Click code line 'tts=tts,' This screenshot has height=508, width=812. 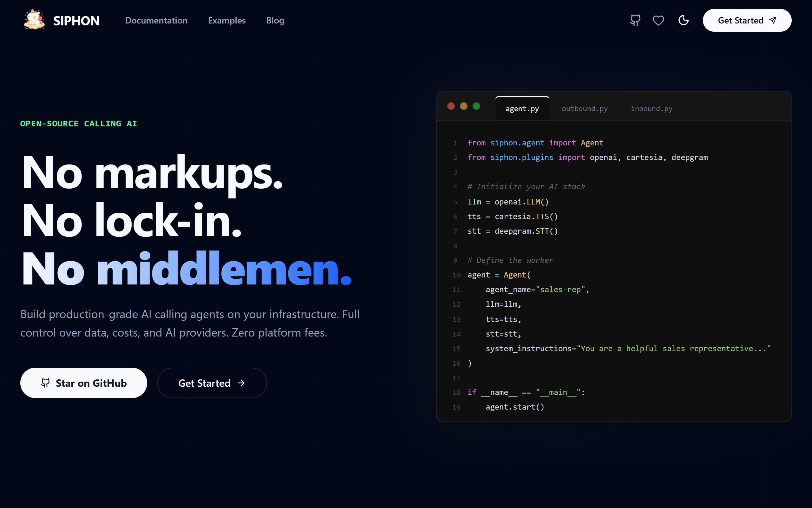(503, 319)
